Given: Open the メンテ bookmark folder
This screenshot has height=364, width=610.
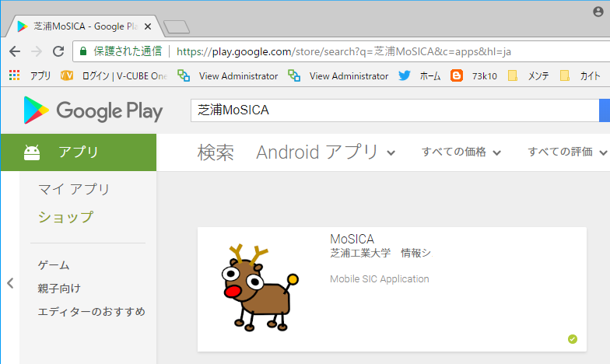Looking at the screenshot, I should [528, 76].
